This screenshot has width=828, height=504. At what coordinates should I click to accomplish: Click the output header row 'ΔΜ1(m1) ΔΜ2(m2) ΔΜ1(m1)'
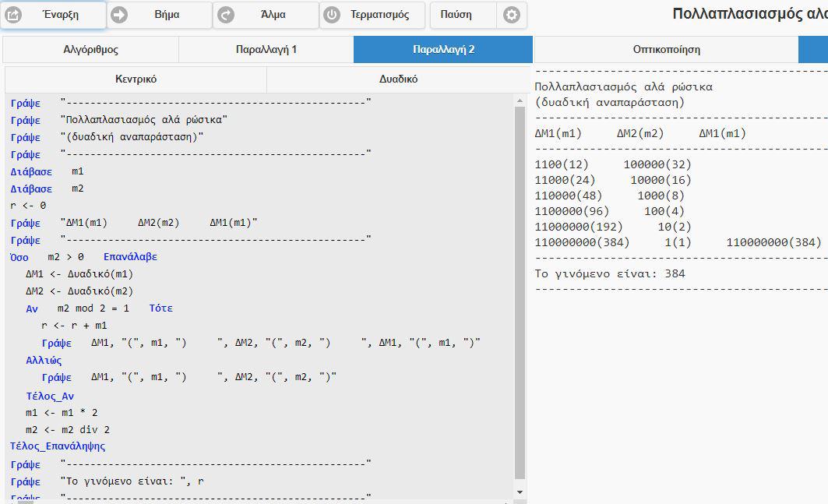(x=640, y=134)
